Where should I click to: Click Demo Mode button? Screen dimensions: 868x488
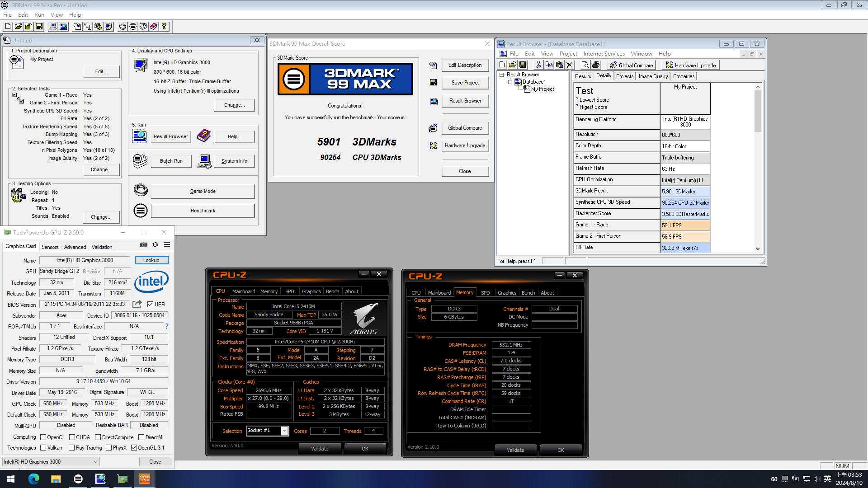[x=203, y=191]
